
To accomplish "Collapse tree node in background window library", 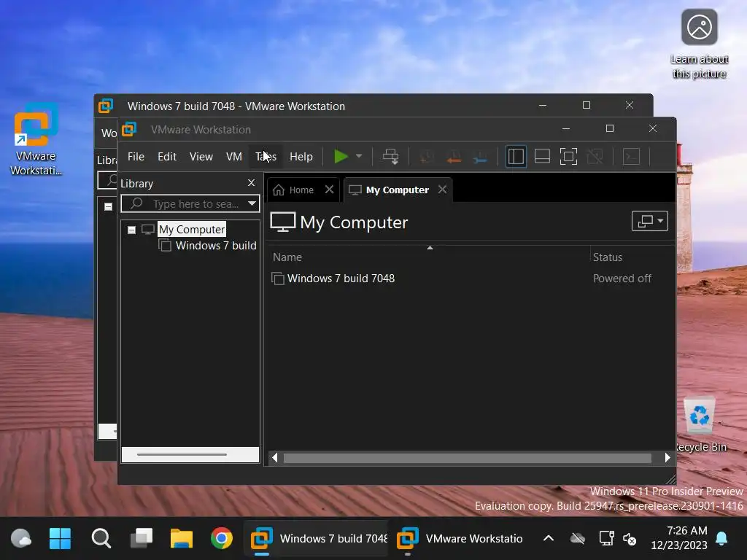I will (x=108, y=206).
